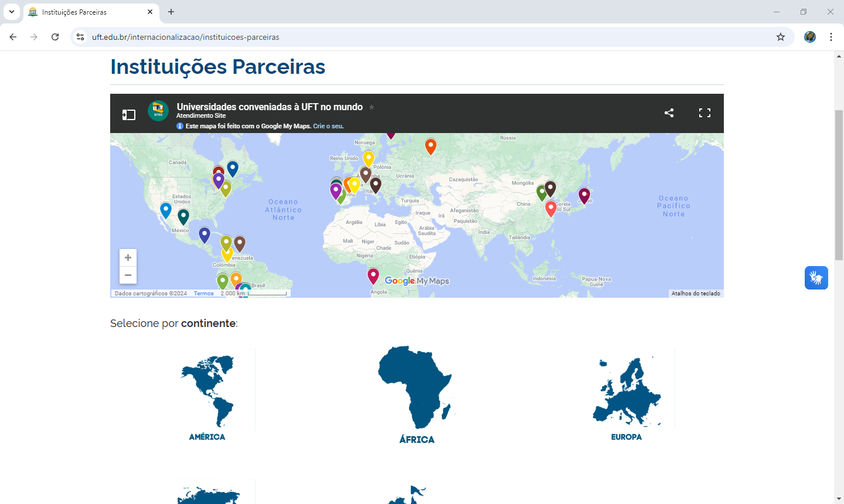Open the map Termos link
Image resolution: width=844 pixels, height=504 pixels.
click(x=203, y=294)
